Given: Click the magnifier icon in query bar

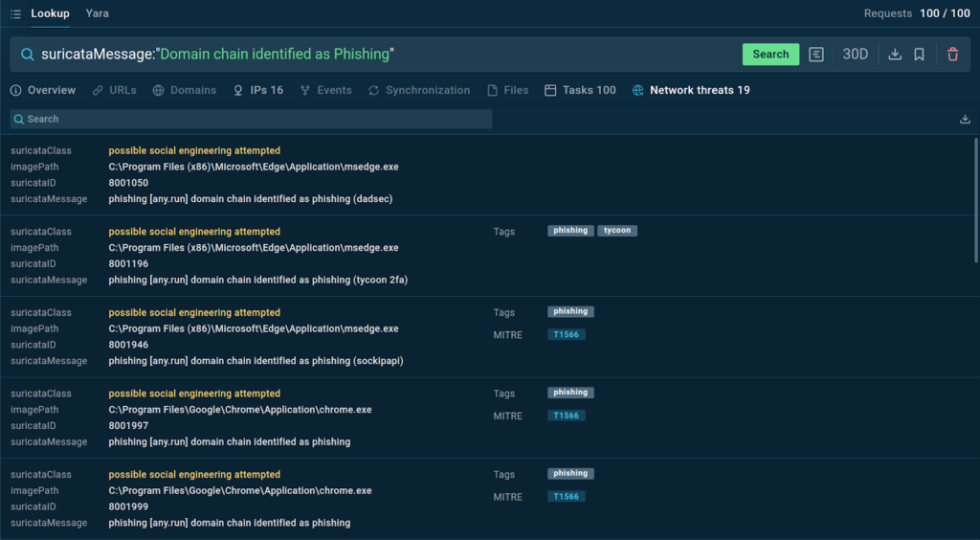Looking at the screenshot, I should pos(27,55).
